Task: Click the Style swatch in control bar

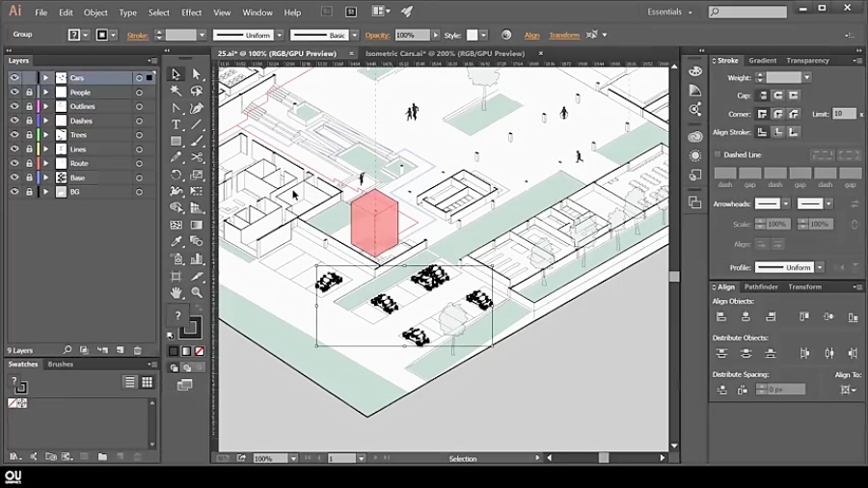Action: pyautogui.click(x=473, y=35)
